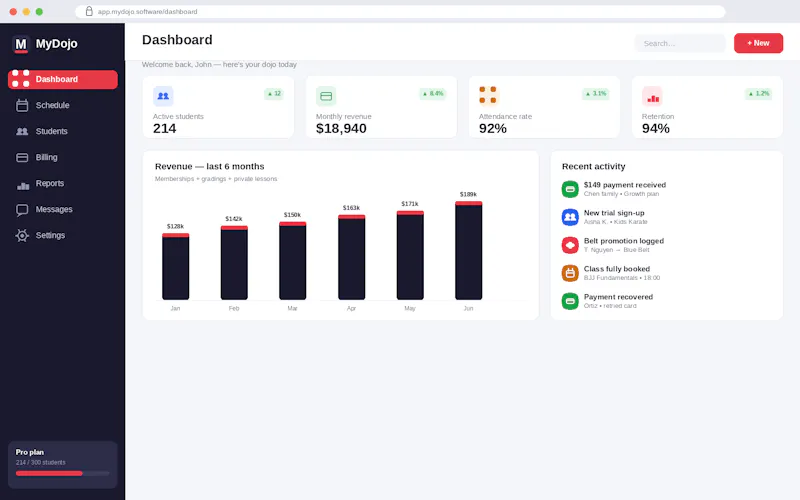This screenshot has height=500, width=800.
Task: Click the Mar revenue bar
Action: [292, 261]
